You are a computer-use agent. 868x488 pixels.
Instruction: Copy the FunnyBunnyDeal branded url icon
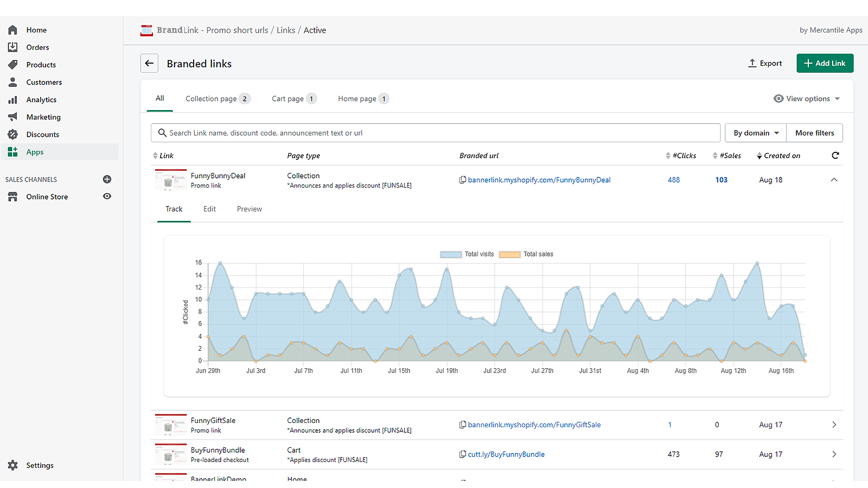point(463,179)
